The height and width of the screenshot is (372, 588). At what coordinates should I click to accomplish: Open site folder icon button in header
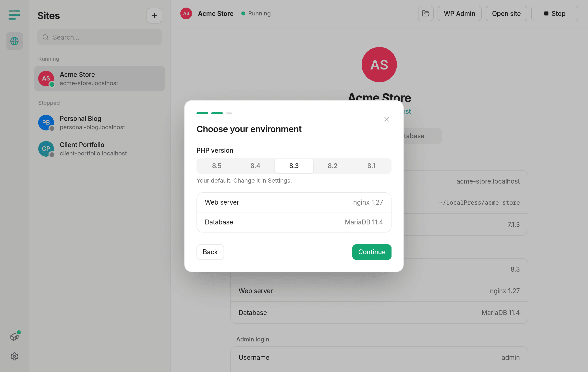click(426, 13)
